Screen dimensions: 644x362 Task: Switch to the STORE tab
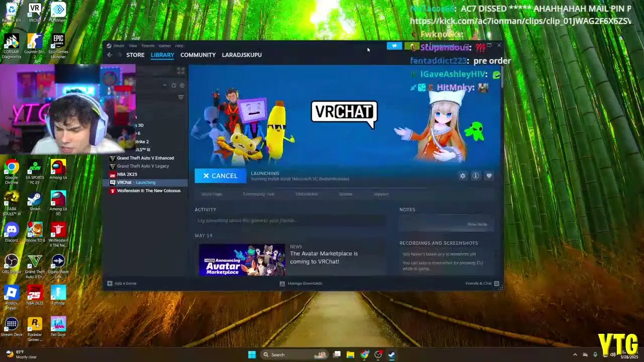(x=135, y=55)
